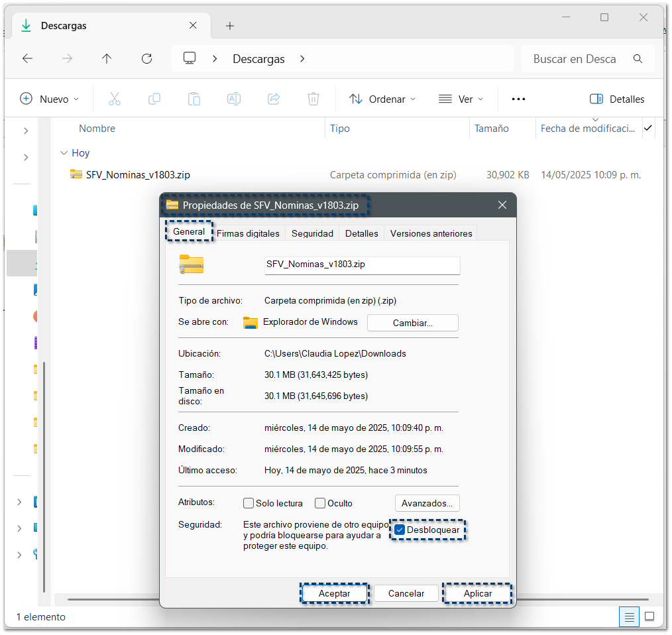The width and height of the screenshot is (672, 635).
Task: Click the Cambiar... button
Action: pos(412,323)
